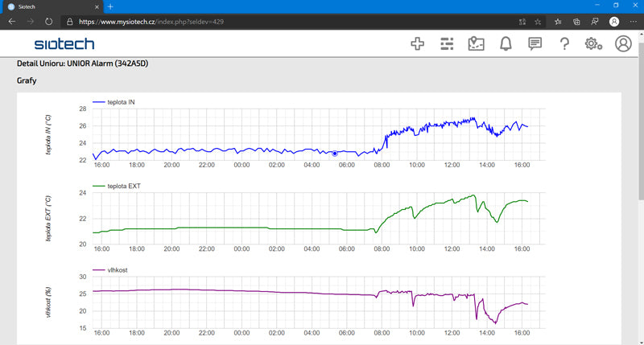Click the Siotech logo
The image size is (644, 345).
(x=64, y=44)
